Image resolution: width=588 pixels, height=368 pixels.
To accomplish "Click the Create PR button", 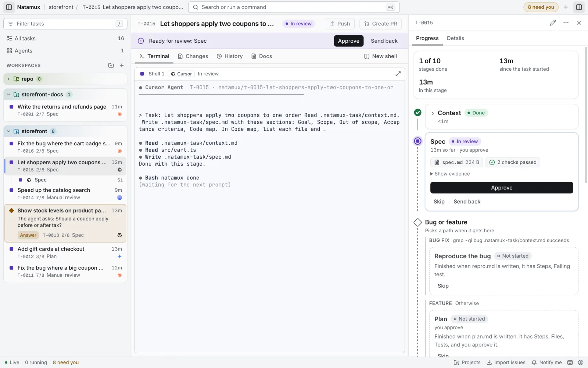I will coord(381,24).
